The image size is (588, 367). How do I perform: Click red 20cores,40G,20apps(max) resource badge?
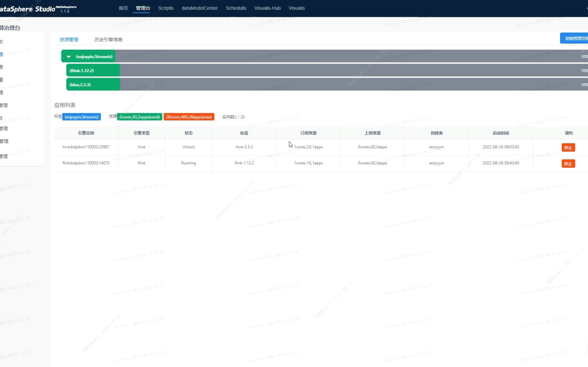(189, 117)
